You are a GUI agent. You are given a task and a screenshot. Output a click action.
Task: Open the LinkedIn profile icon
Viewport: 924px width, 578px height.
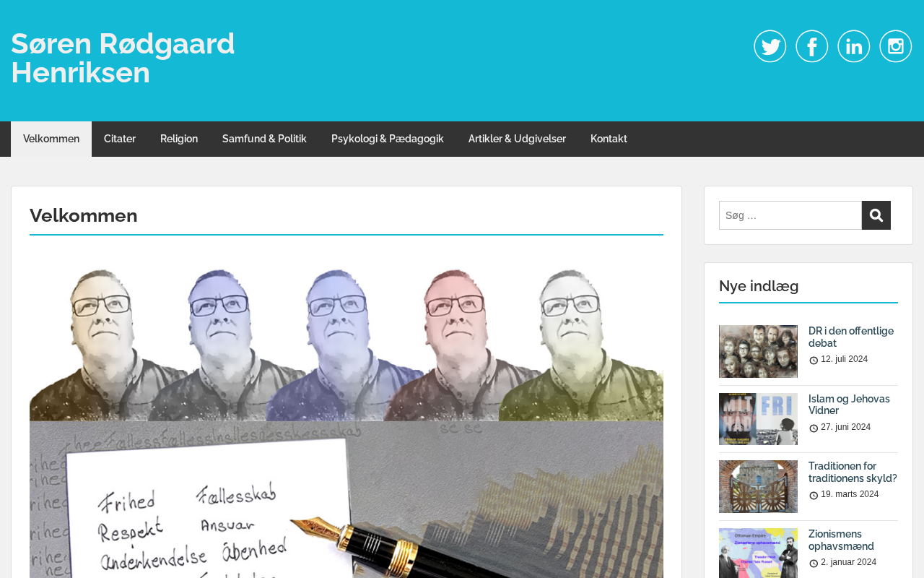coord(854,46)
